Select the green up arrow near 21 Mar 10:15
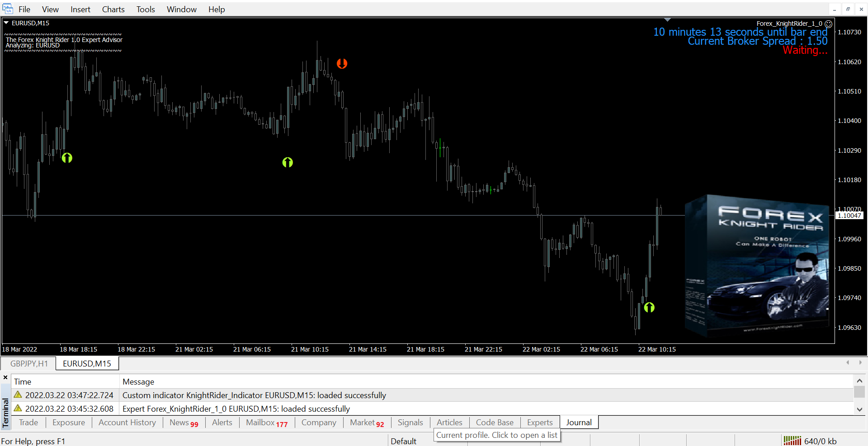Image resolution: width=868 pixels, height=446 pixels. 288,162
